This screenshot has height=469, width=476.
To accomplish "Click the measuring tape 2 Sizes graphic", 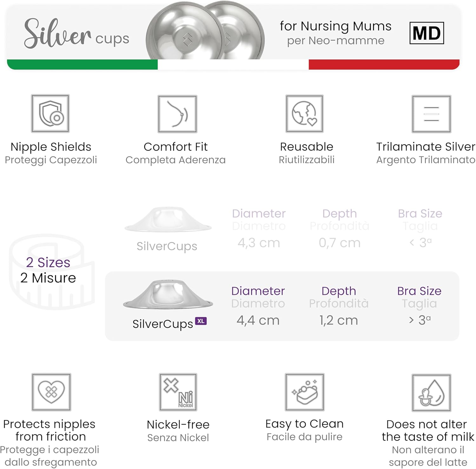I will pos(51,271).
